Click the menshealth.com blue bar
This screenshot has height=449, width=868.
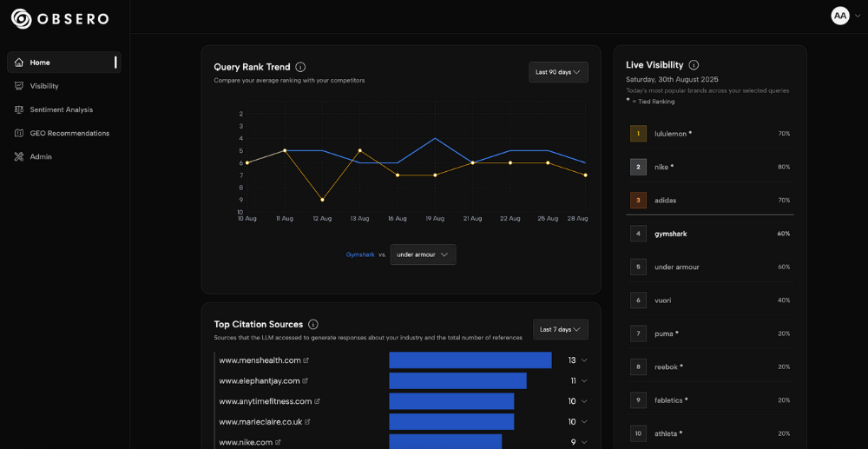tap(470, 360)
